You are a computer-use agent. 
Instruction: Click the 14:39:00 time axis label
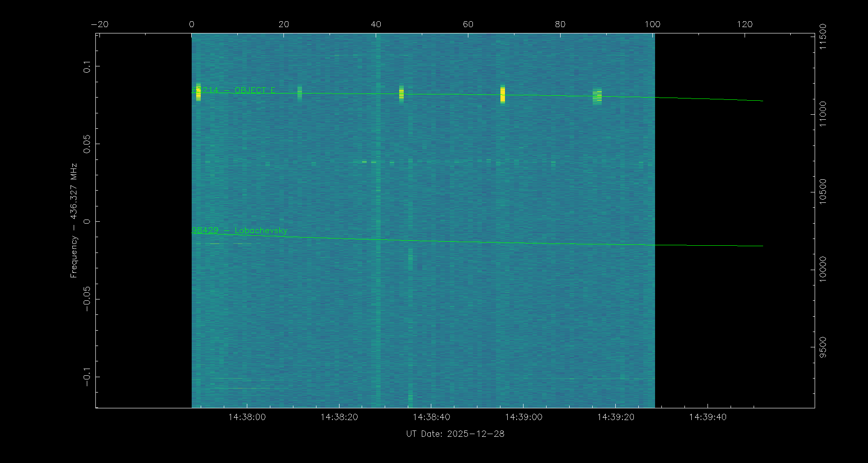524,417
